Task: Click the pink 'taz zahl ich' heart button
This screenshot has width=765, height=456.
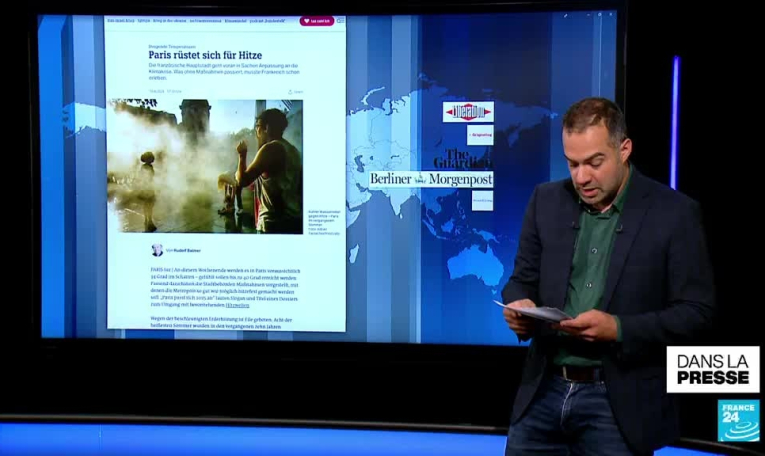Action: coord(317,21)
